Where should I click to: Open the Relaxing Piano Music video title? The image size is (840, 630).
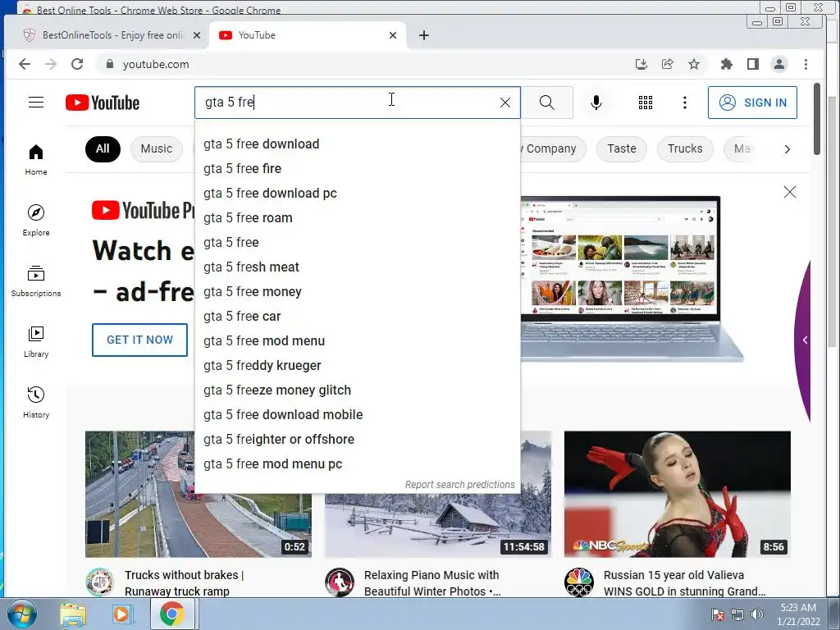pyautogui.click(x=431, y=583)
